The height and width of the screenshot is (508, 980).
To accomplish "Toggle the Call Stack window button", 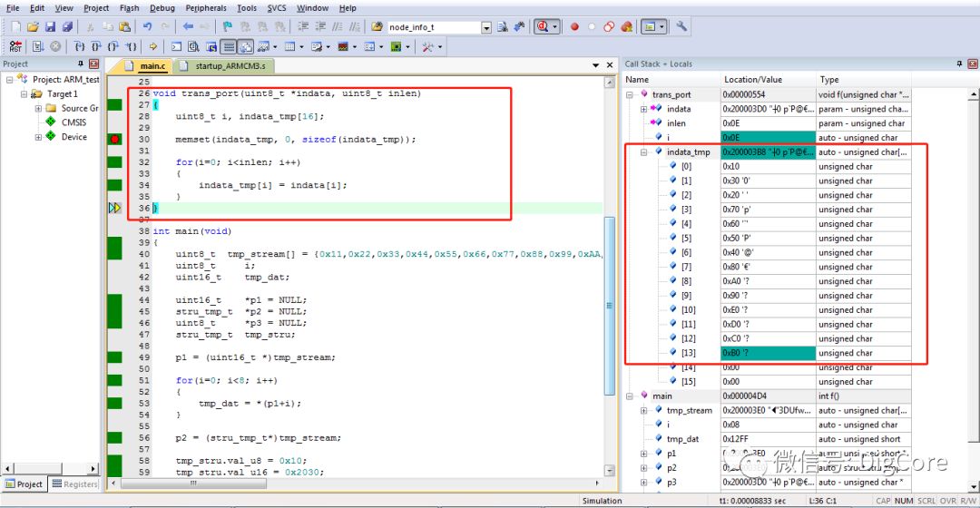I will tap(246, 47).
